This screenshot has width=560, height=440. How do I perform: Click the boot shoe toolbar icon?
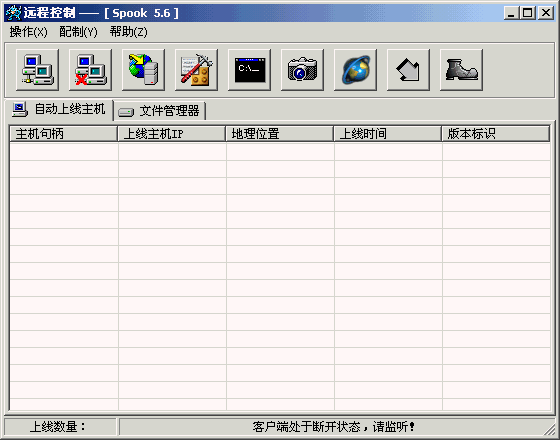point(461,70)
